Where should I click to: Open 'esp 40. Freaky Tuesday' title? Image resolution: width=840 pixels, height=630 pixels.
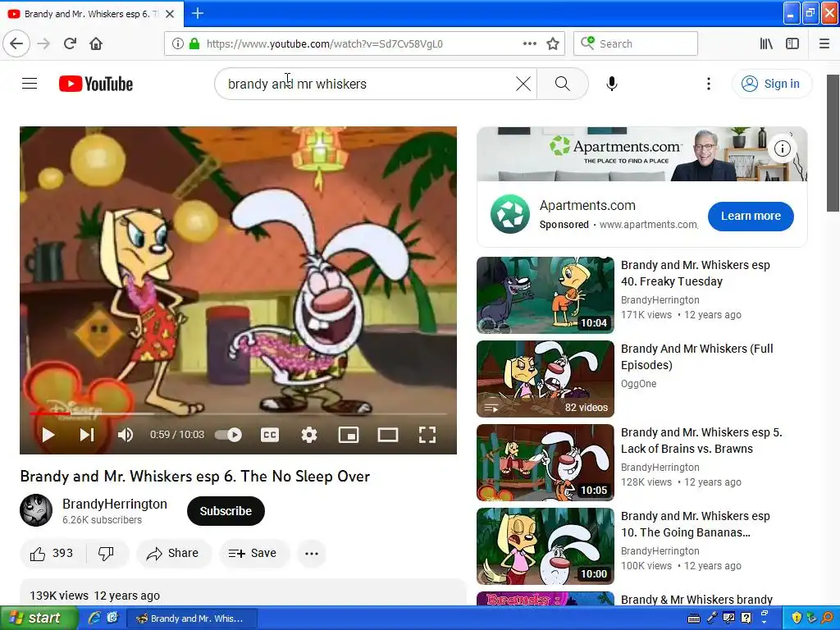(696, 273)
